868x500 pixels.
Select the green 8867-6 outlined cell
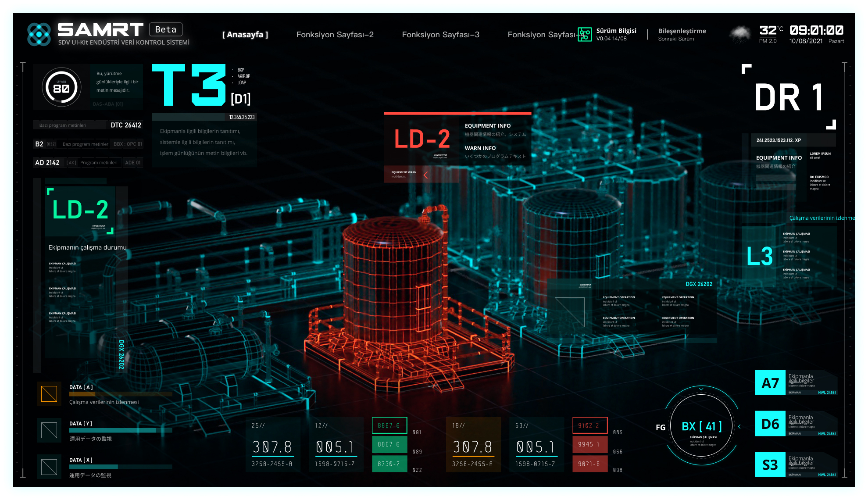389,425
